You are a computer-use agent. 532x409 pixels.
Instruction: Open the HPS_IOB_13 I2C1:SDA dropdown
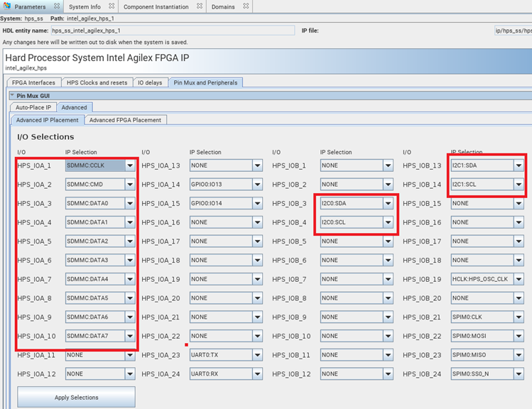point(519,166)
